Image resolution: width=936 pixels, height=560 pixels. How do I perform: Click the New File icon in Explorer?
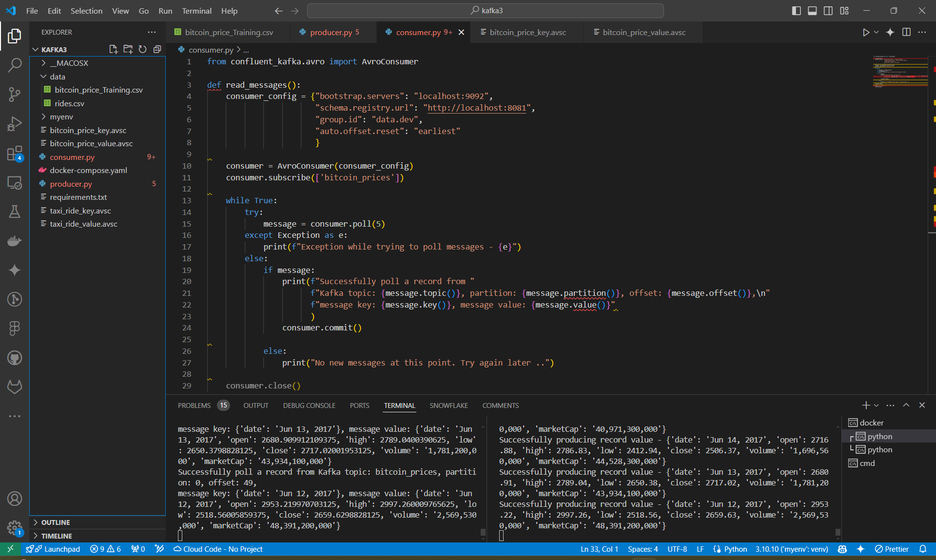(113, 49)
